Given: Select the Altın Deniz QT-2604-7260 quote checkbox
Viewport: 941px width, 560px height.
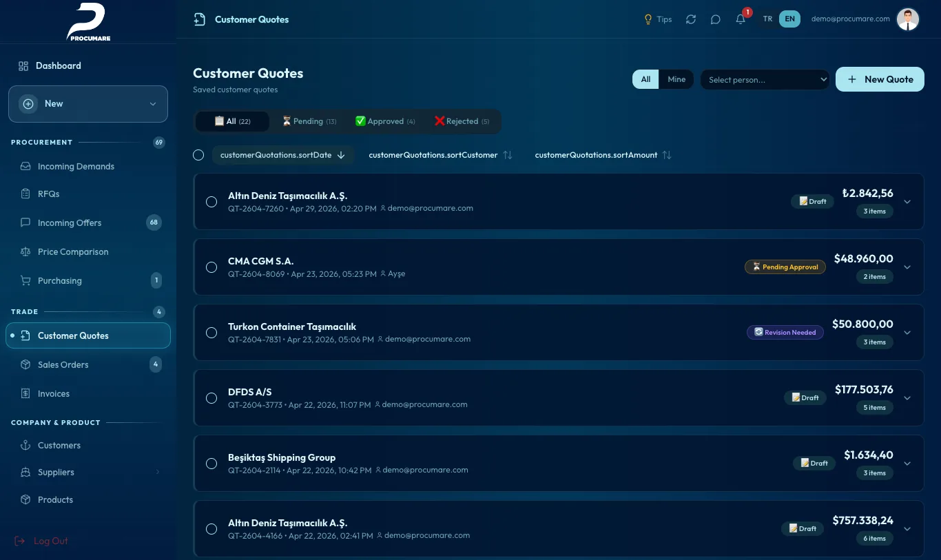Looking at the screenshot, I should point(211,202).
